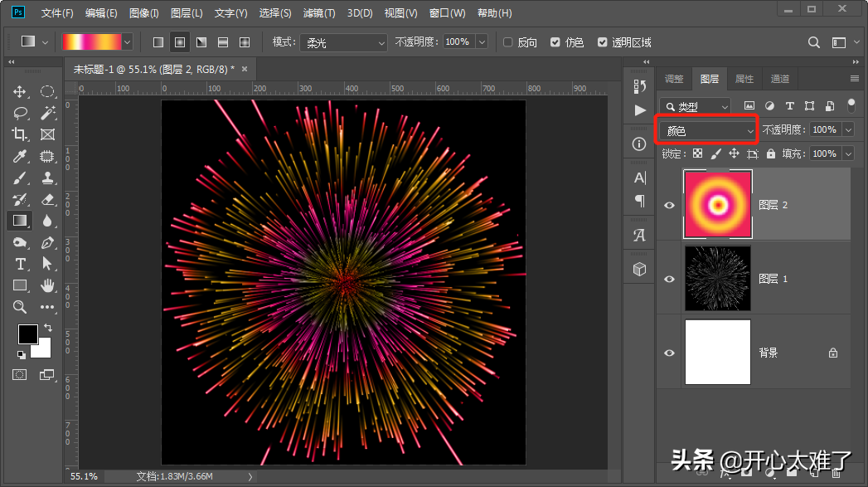The image size is (868, 487).
Task: Open the 图像(I) menu
Action: click(144, 12)
